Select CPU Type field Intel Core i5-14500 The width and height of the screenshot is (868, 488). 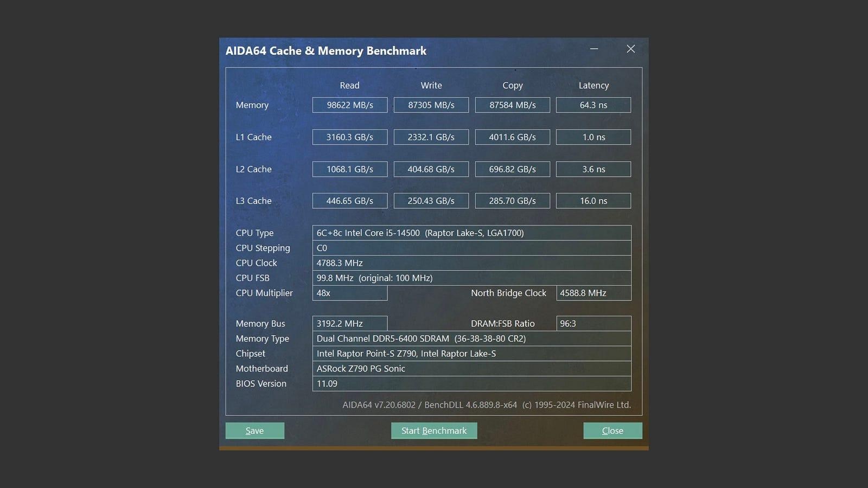(472, 233)
